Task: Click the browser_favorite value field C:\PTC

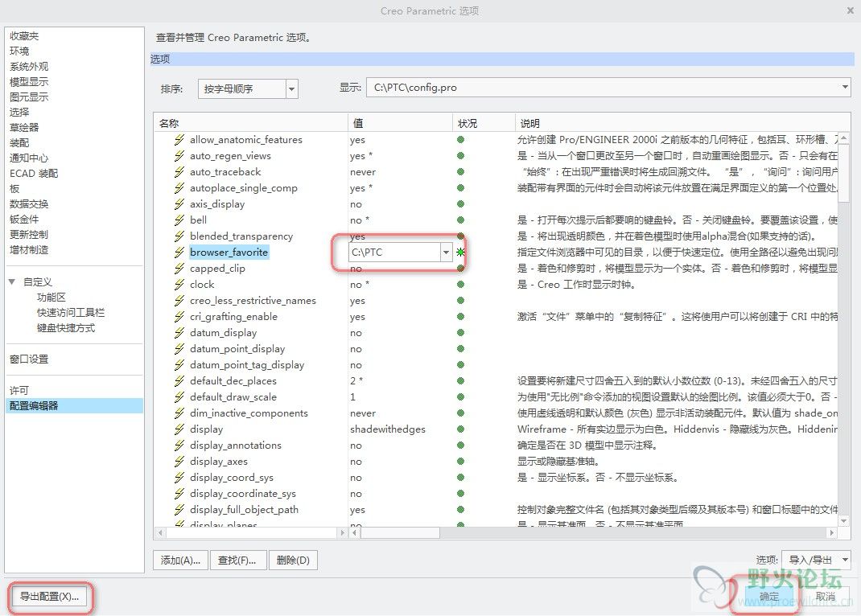Action: pos(395,253)
